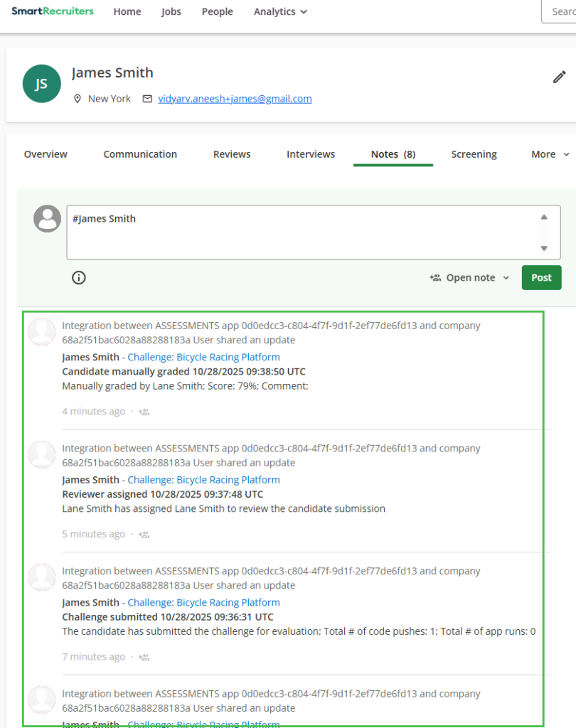
Task: Click the pencil edit icon for candidate
Action: coord(560,77)
